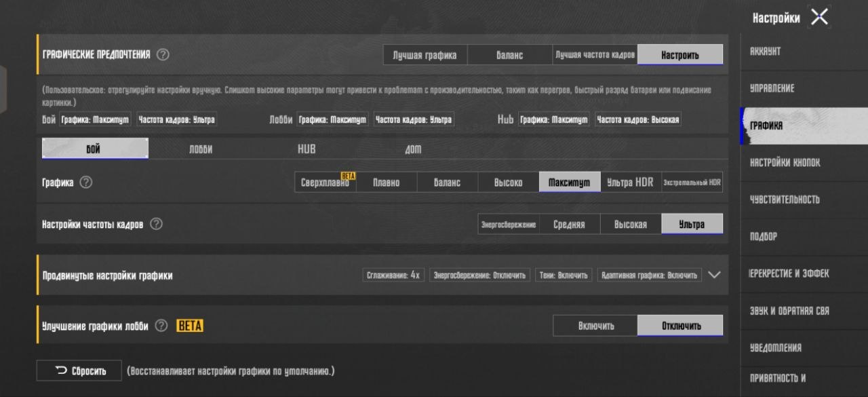This screenshot has height=397, width=868.
Task: Open the Аккаунт settings section
Action: pyautogui.click(x=804, y=52)
